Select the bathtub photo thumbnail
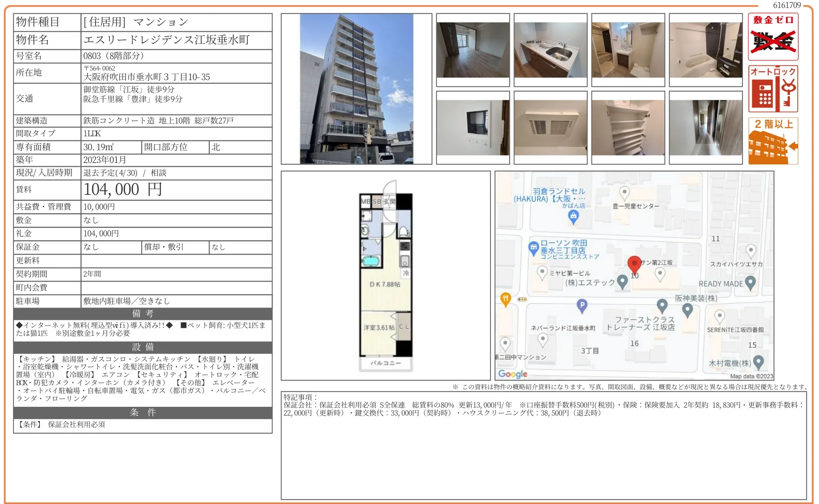Image resolution: width=819 pixels, height=504 pixels. coord(706,50)
